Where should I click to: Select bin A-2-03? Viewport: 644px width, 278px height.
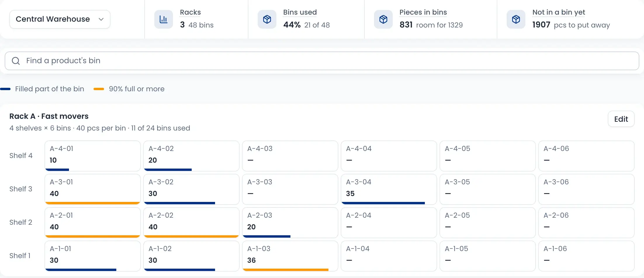[290, 223]
